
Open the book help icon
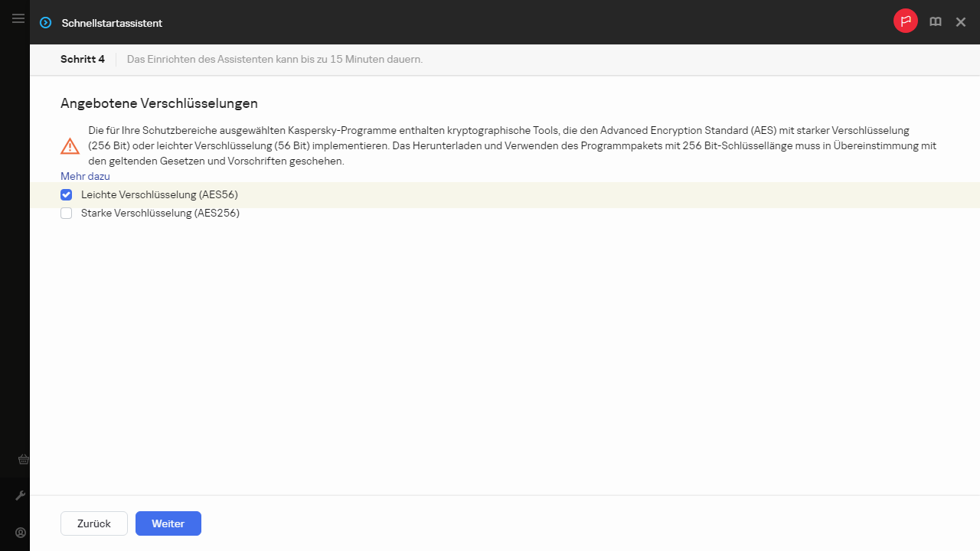[x=935, y=22]
